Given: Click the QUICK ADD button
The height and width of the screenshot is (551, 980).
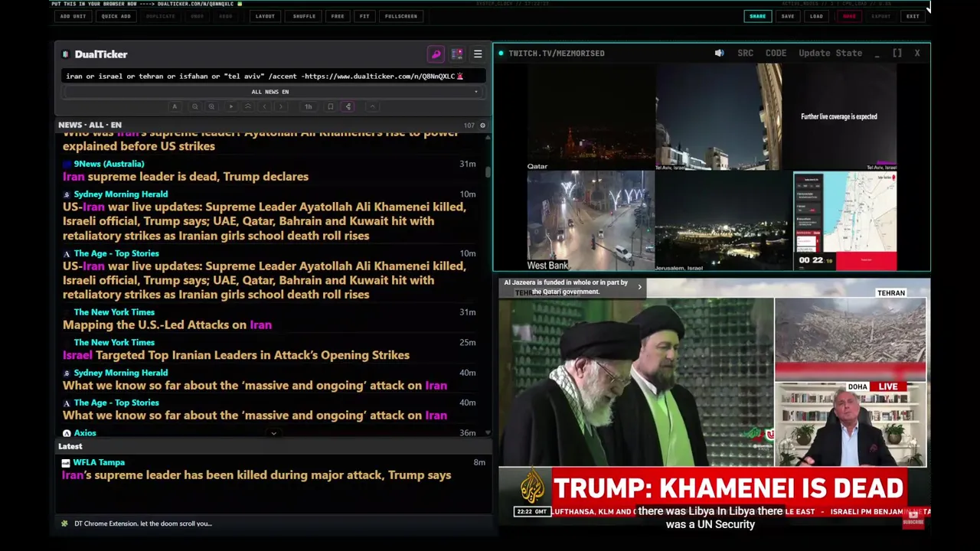Looking at the screenshot, I should tap(116, 16).
